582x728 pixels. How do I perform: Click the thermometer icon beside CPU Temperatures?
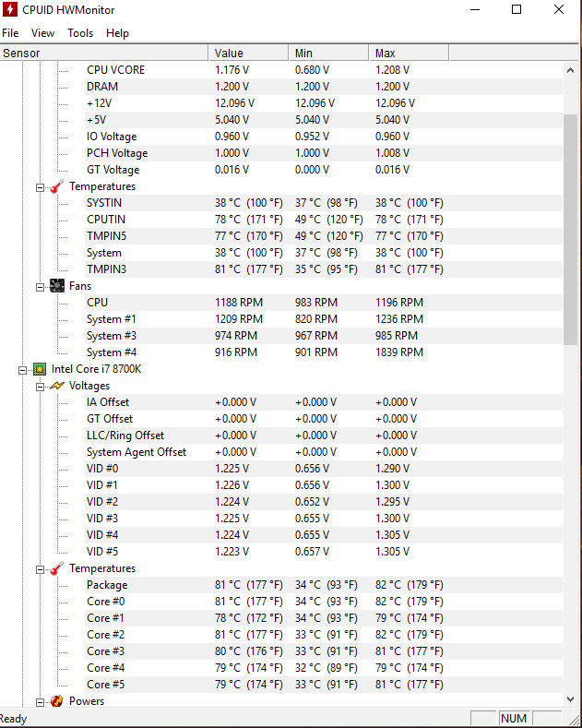pyautogui.click(x=57, y=568)
